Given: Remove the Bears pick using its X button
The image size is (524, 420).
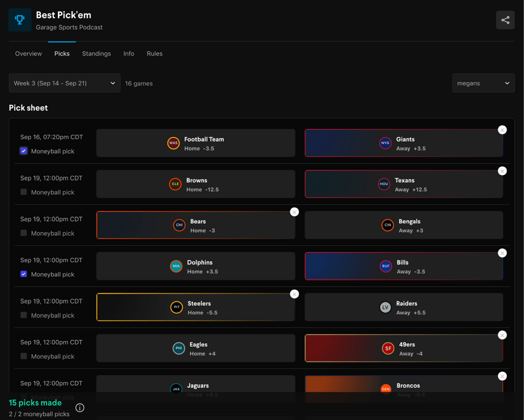Looking at the screenshot, I should pos(294,212).
